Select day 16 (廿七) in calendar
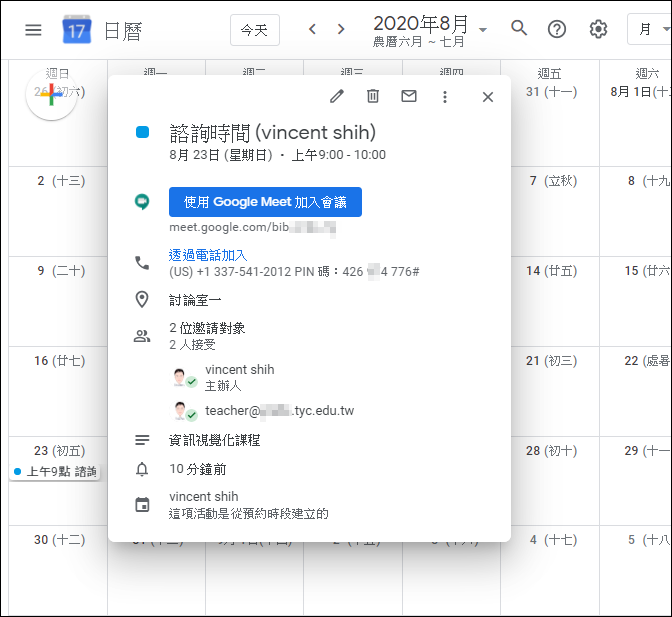Viewport: 672px width, 617px height. tap(60, 361)
